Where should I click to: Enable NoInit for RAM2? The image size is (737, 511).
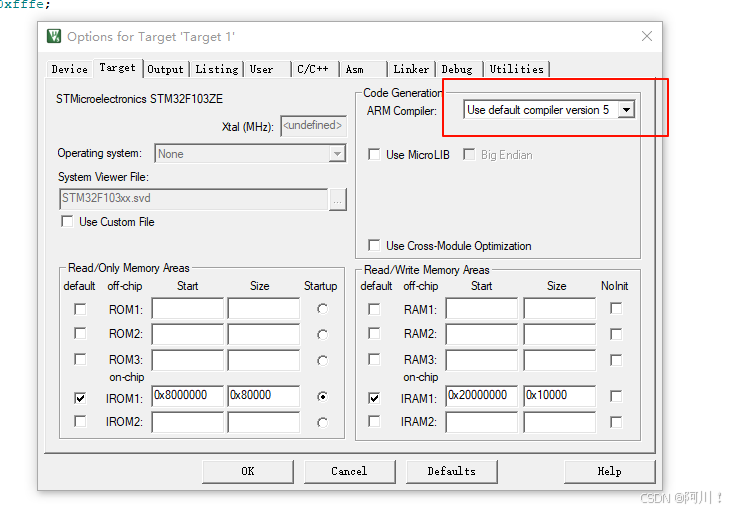point(616,334)
